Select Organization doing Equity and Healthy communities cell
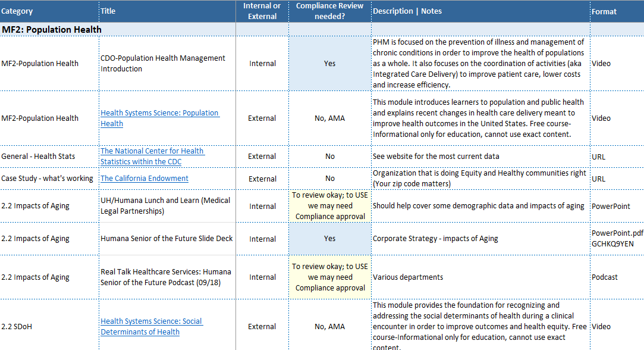 pyautogui.click(x=480, y=179)
